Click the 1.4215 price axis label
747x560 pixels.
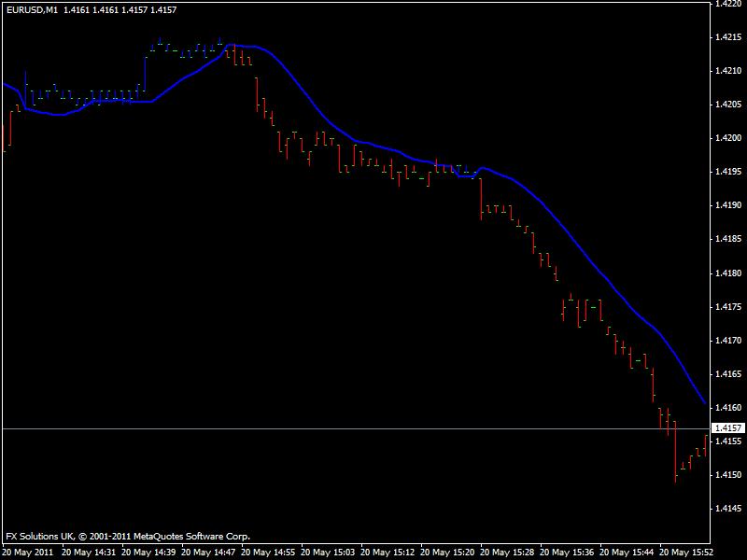[728, 37]
